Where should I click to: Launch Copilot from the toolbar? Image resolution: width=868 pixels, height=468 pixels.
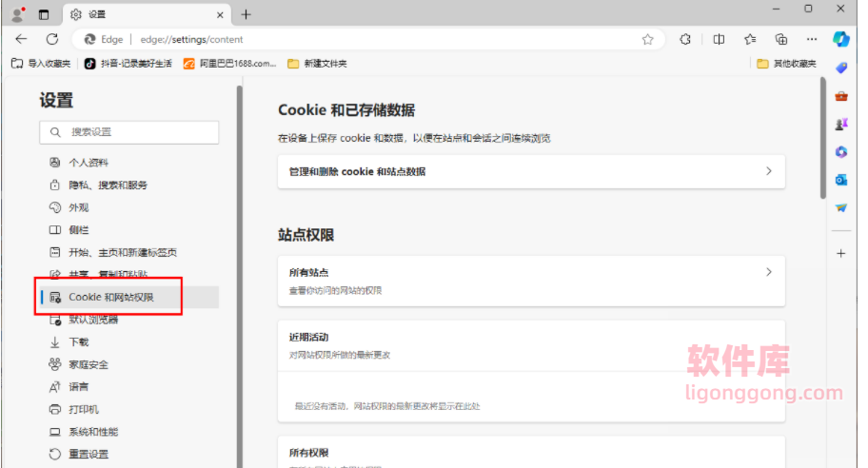point(841,39)
